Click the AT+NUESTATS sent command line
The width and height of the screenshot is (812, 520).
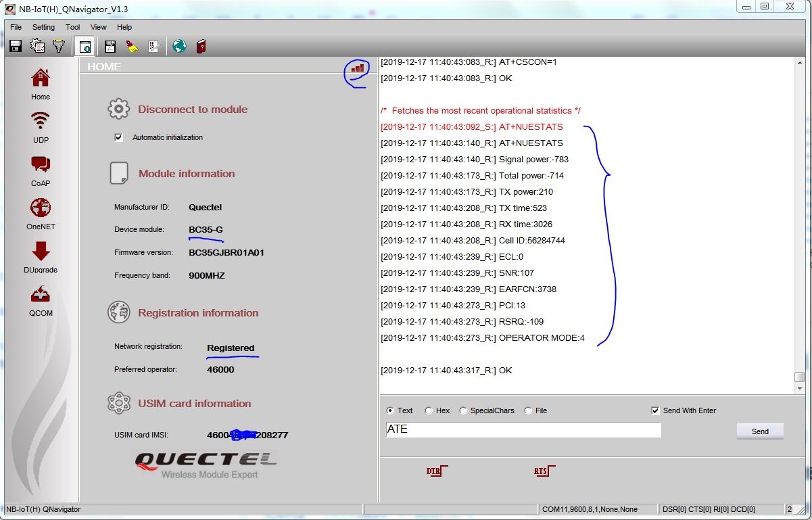coord(472,126)
